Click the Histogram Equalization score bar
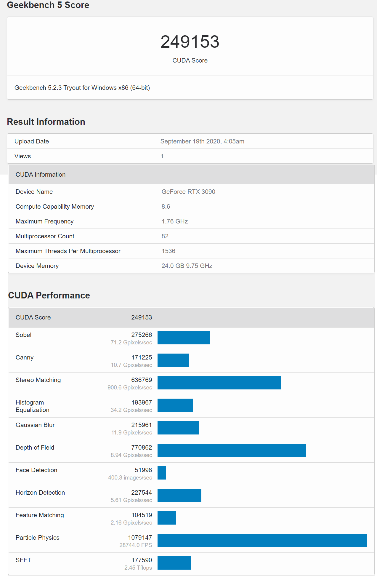382x588 pixels. (x=175, y=405)
